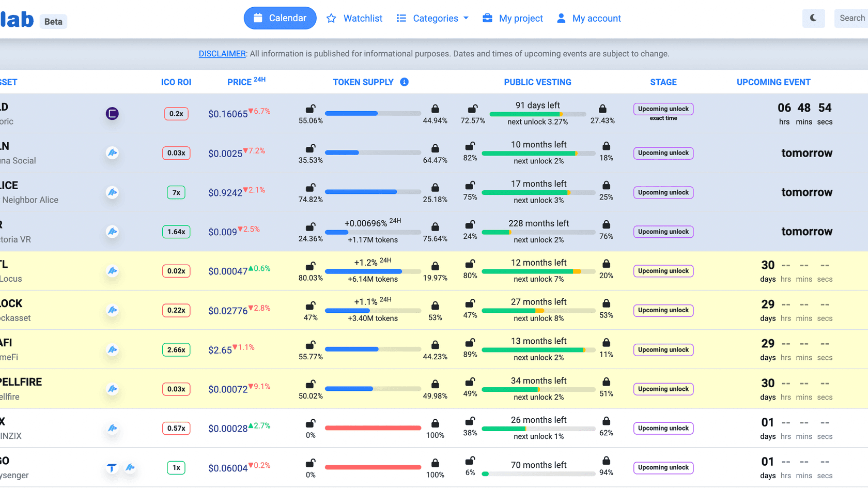Click price $0.9242

point(225,193)
